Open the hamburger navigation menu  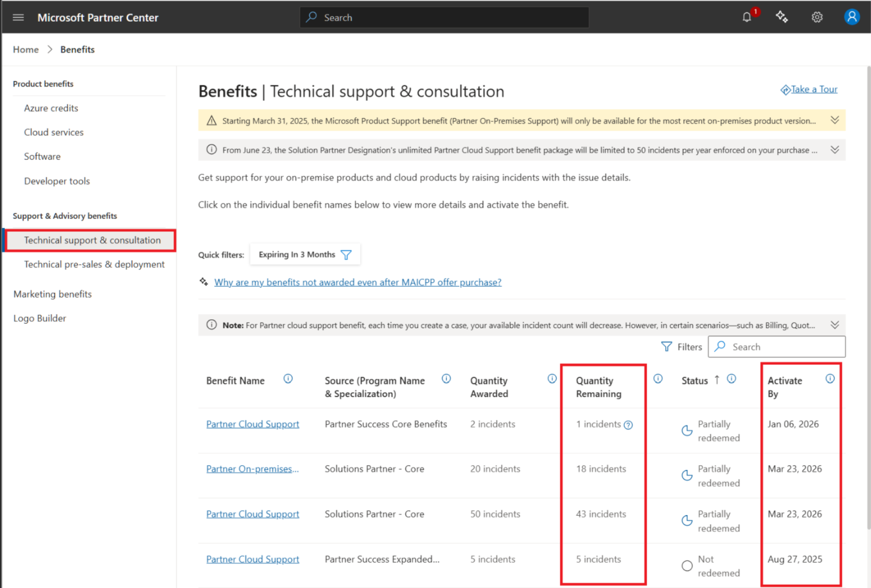[18, 17]
